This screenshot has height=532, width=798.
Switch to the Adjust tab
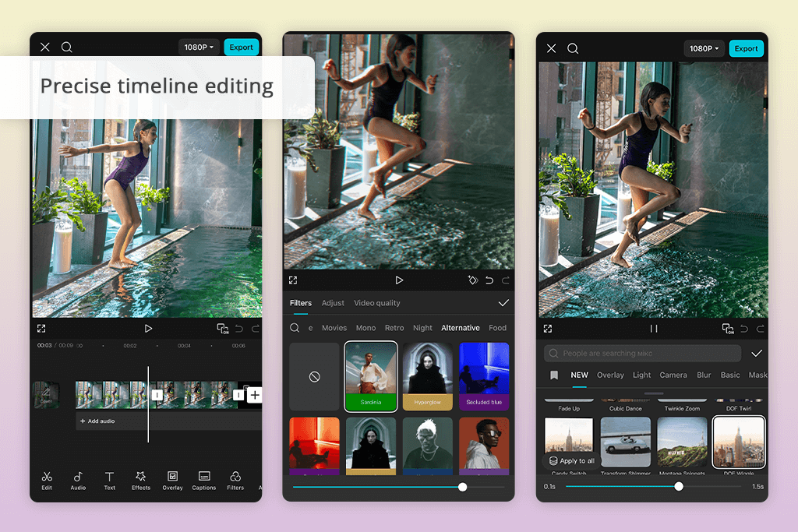pos(333,303)
